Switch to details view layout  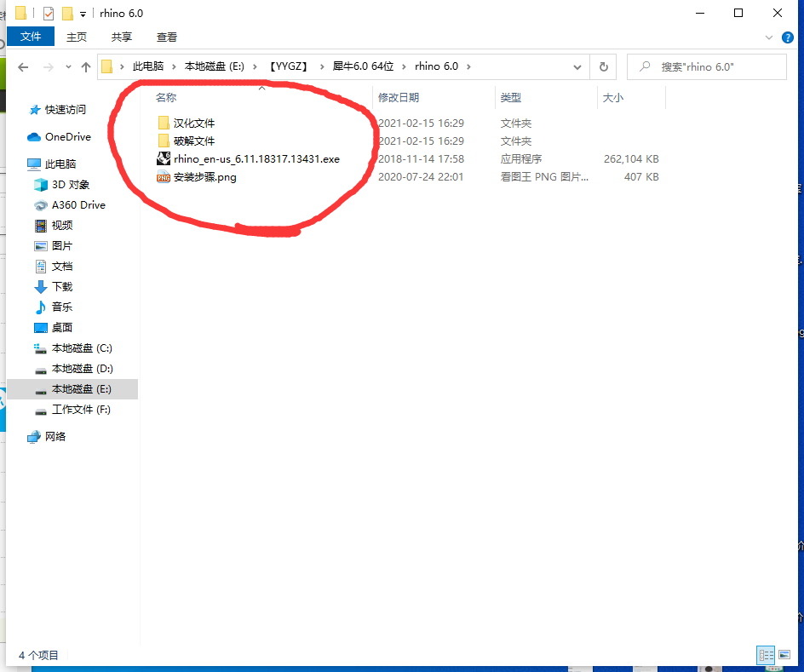pos(766,655)
